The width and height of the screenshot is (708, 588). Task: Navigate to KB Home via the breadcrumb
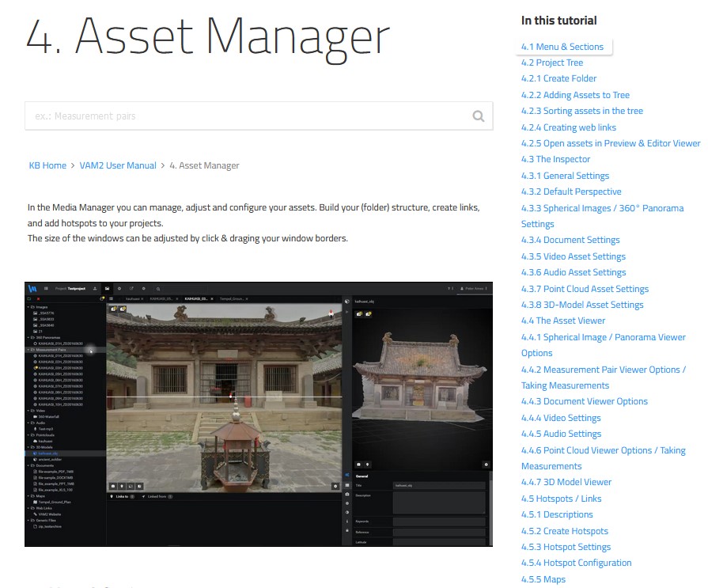47,165
